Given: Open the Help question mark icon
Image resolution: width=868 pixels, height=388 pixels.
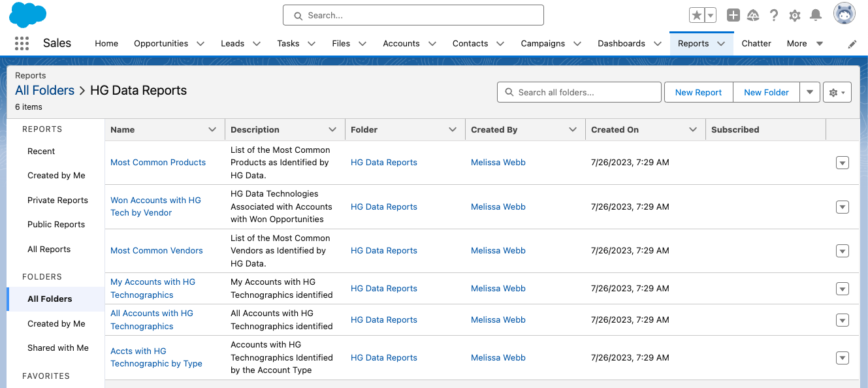Looking at the screenshot, I should [774, 15].
